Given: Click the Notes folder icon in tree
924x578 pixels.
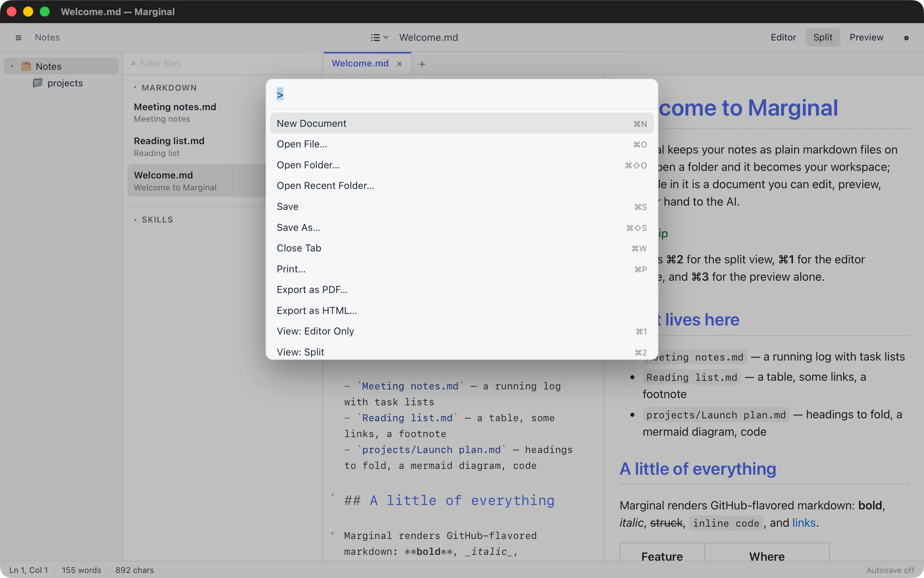Looking at the screenshot, I should [x=26, y=66].
